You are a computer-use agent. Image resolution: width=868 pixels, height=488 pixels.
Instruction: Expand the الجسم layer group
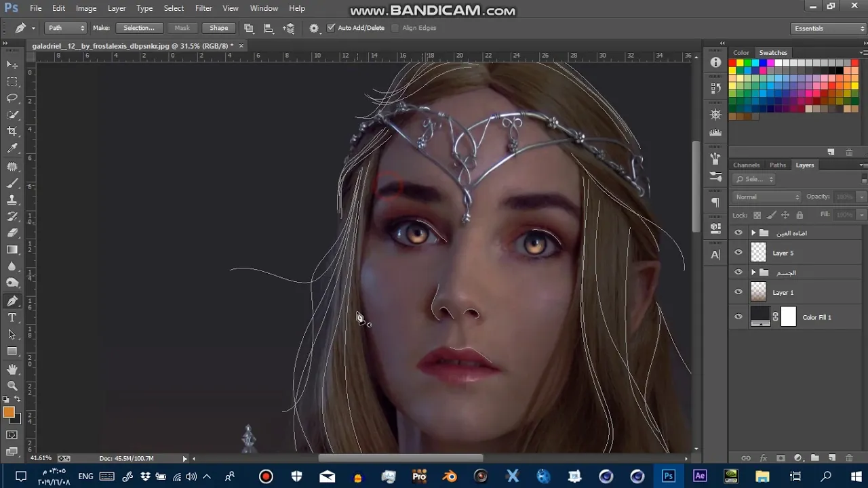753,272
